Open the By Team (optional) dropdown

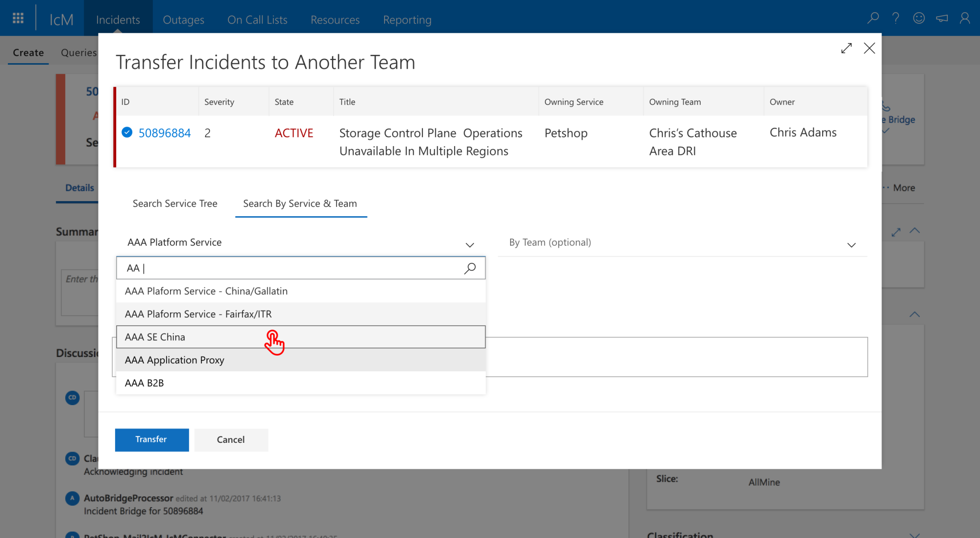[683, 243]
